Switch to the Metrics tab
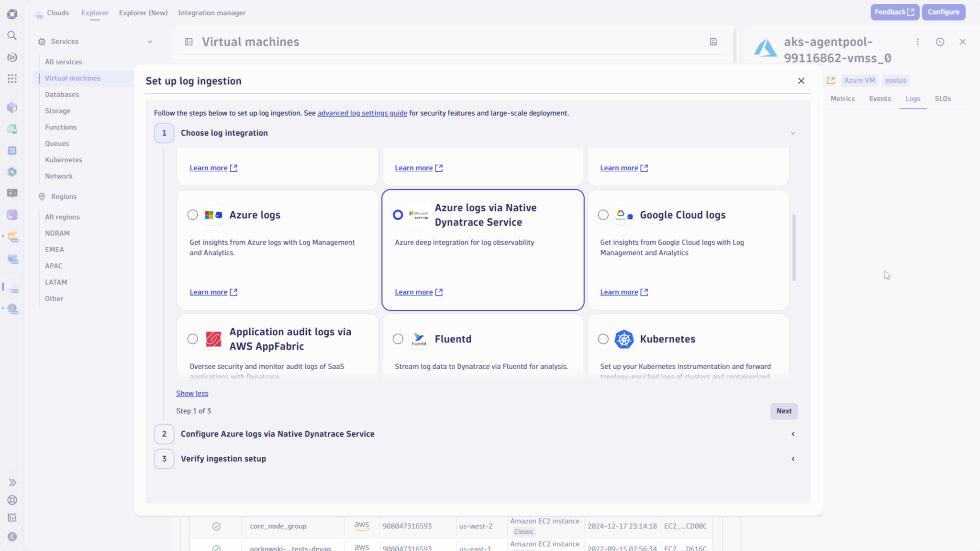 click(843, 99)
